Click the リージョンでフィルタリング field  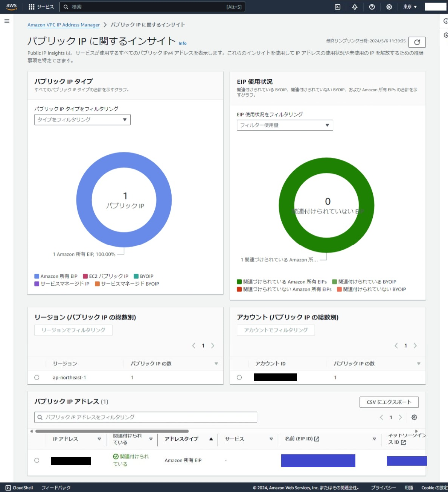pos(73,330)
